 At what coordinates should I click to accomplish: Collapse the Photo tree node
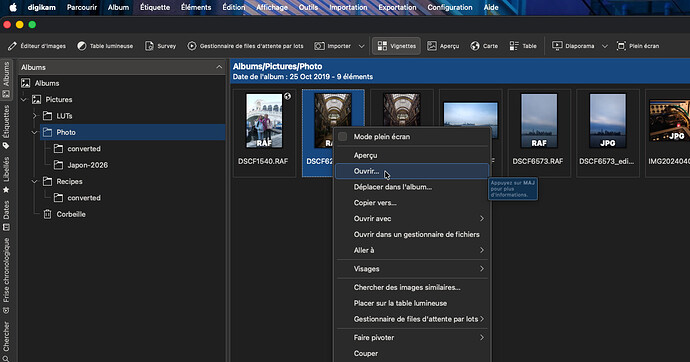[35, 132]
